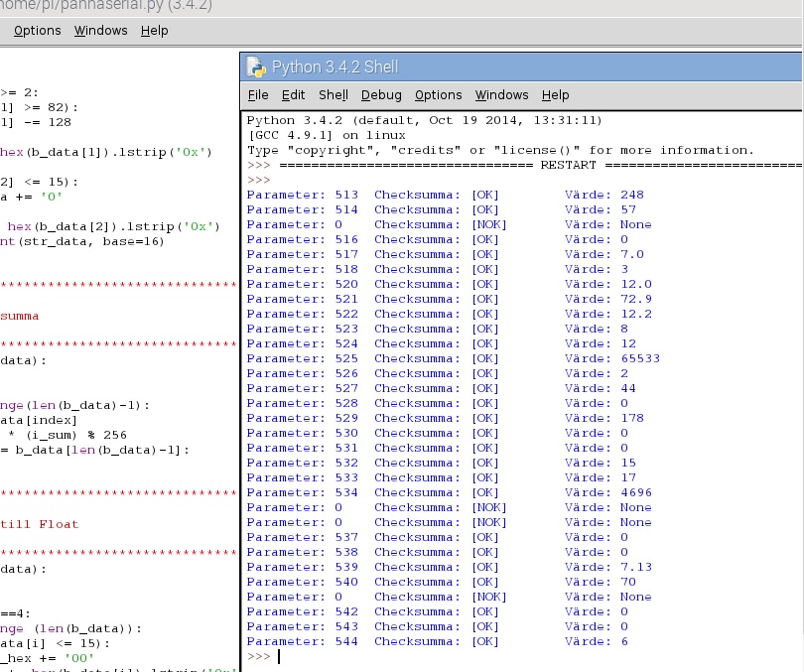Open Options menu in Python Shell window
This screenshot has height=672, width=804.
pyautogui.click(x=439, y=95)
